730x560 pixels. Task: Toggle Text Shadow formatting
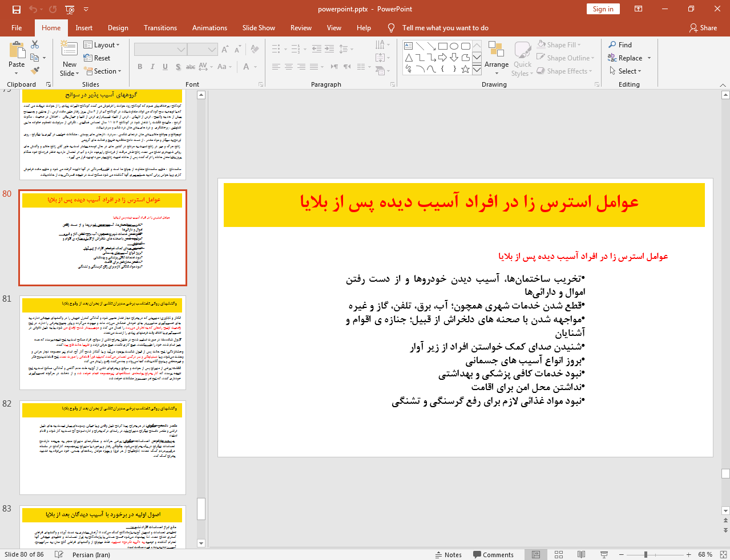pyautogui.click(x=178, y=67)
